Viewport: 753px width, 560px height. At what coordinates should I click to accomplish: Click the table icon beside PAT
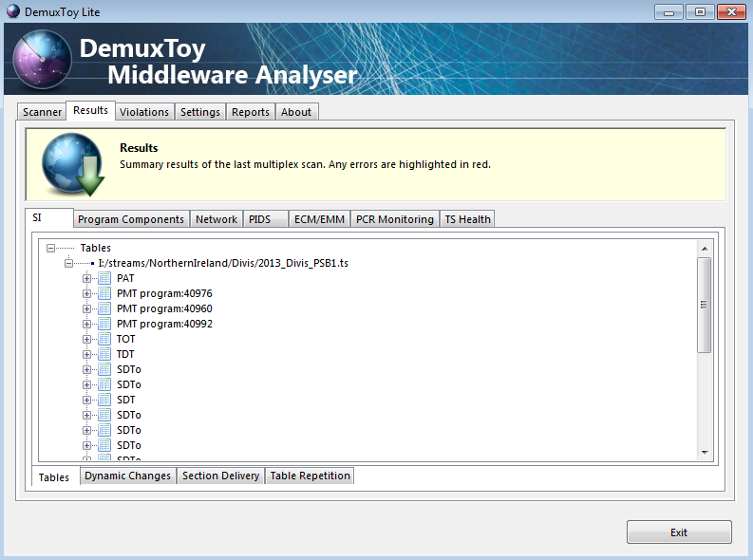tap(104, 278)
